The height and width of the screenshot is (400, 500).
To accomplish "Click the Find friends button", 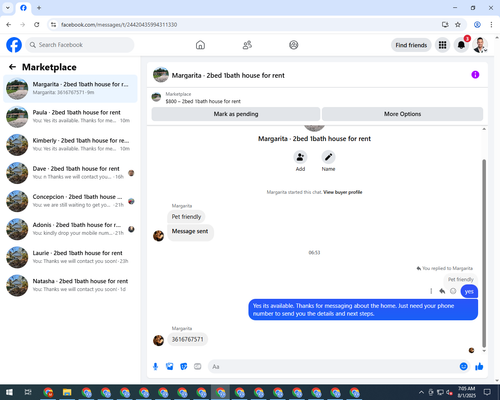I will pos(411,45).
